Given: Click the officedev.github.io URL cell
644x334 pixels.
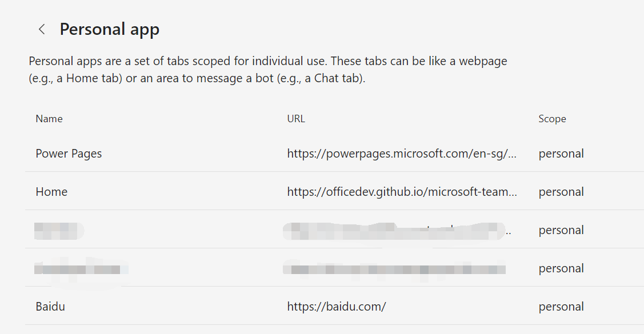Looking at the screenshot, I should click(x=402, y=192).
